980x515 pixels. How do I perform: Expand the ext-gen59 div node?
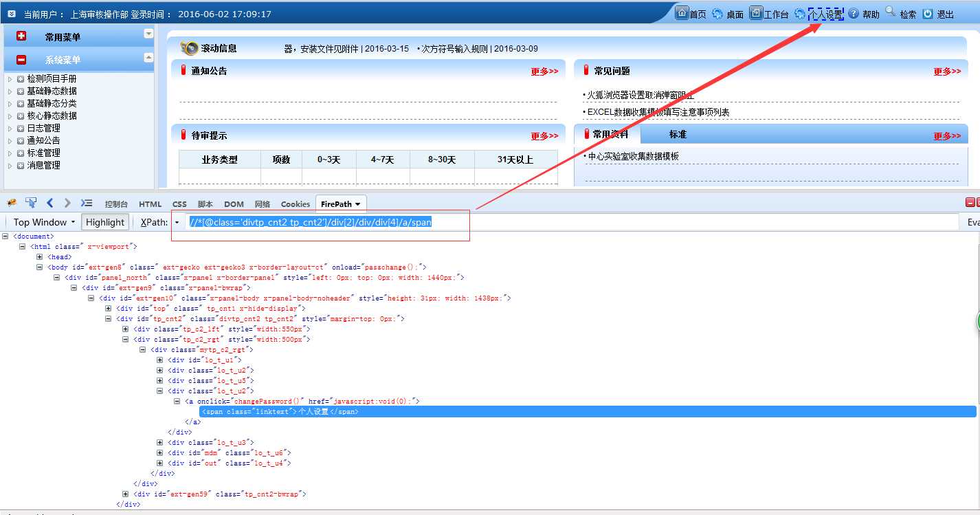pyautogui.click(x=126, y=494)
